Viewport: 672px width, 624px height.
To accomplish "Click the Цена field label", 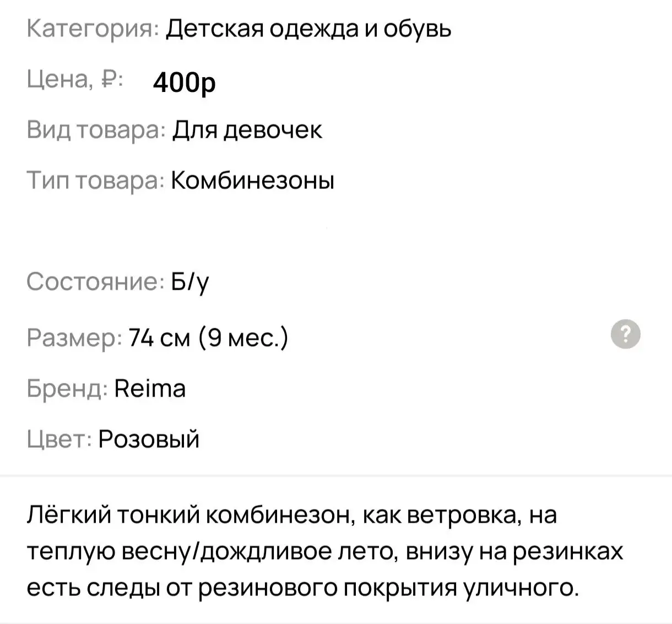I will coord(62,82).
